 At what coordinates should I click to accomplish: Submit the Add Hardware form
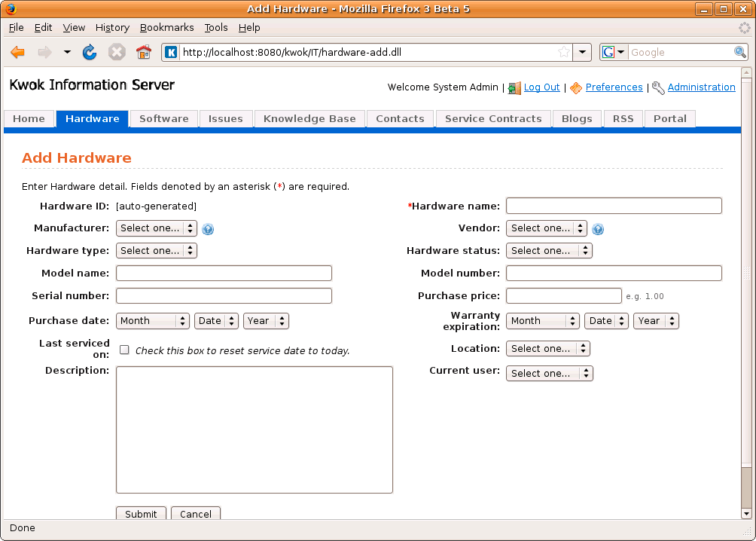point(141,513)
